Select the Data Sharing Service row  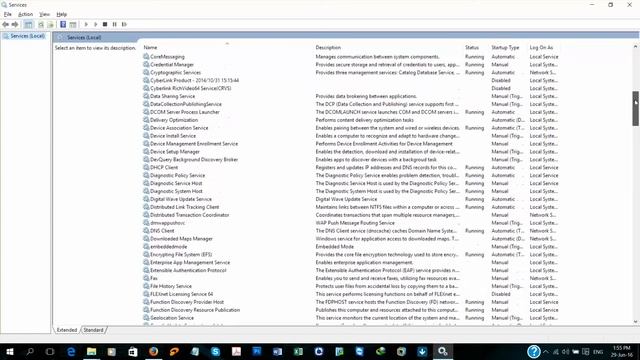click(x=351, y=96)
